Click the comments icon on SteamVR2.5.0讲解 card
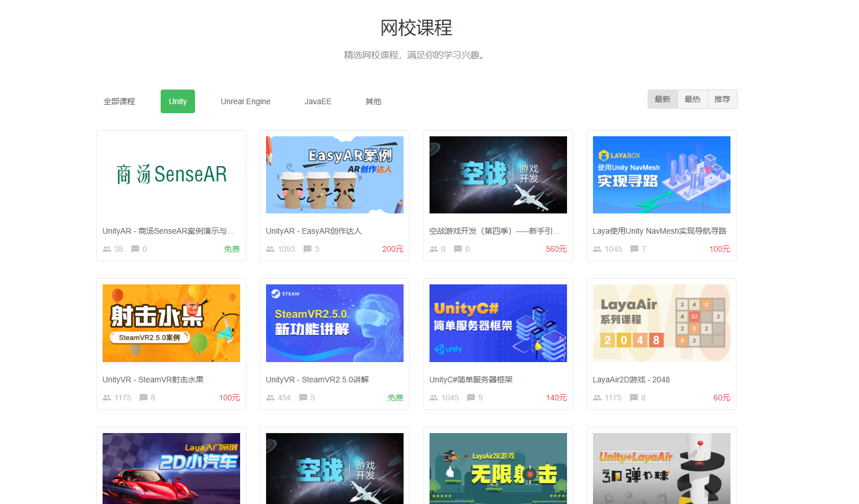The width and height of the screenshot is (859, 504). click(303, 398)
